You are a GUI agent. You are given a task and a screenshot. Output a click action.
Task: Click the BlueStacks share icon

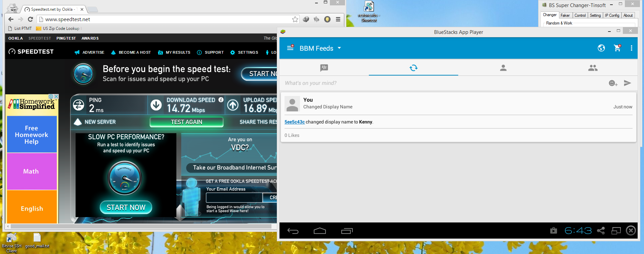click(601, 231)
